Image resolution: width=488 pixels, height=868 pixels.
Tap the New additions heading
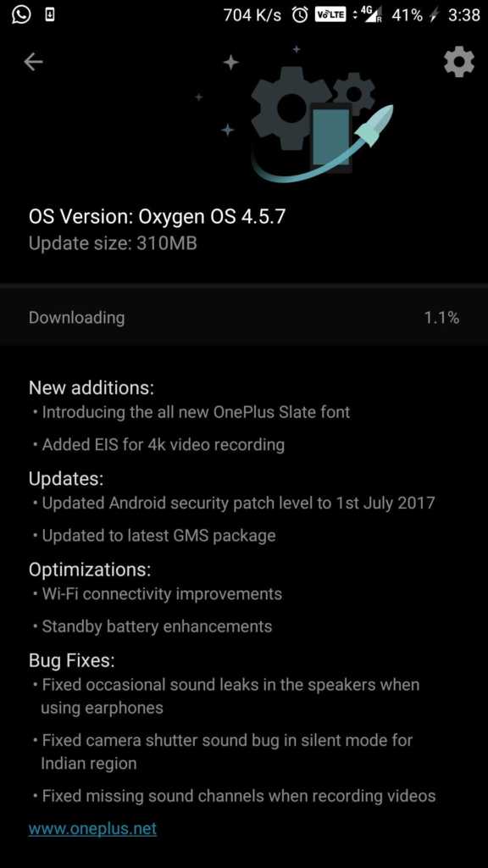click(x=91, y=387)
